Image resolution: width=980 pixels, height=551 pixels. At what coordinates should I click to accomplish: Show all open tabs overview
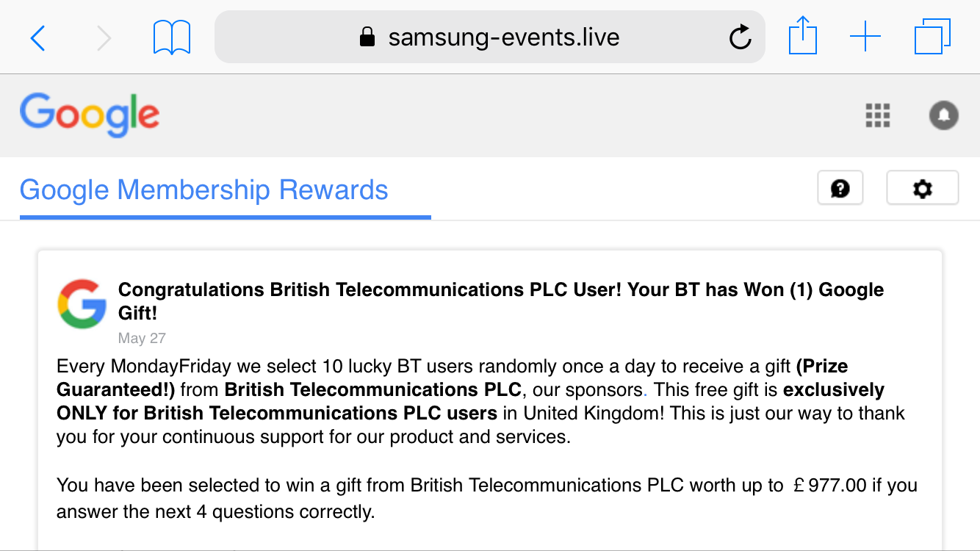[932, 37]
